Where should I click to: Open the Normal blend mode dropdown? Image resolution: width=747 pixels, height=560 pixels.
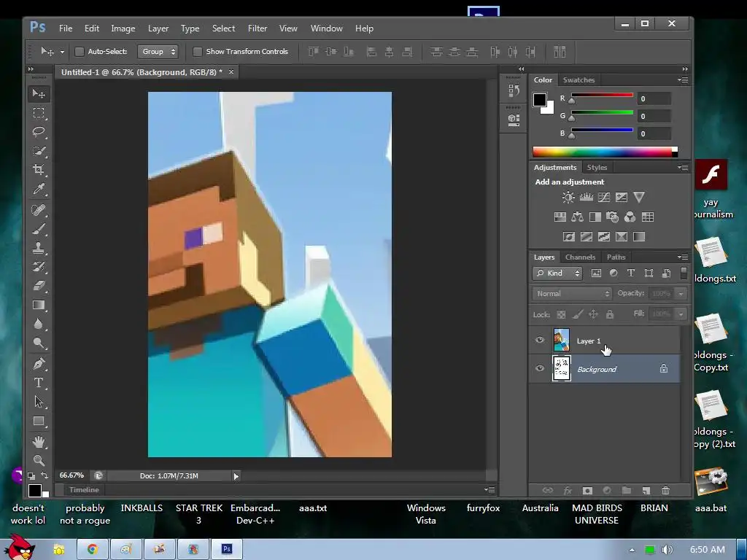tap(572, 293)
